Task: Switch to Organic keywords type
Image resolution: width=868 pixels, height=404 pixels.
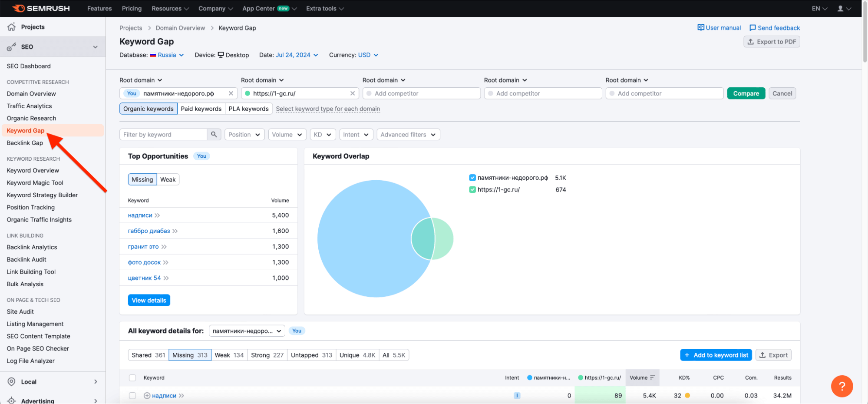Action: click(x=148, y=109)
